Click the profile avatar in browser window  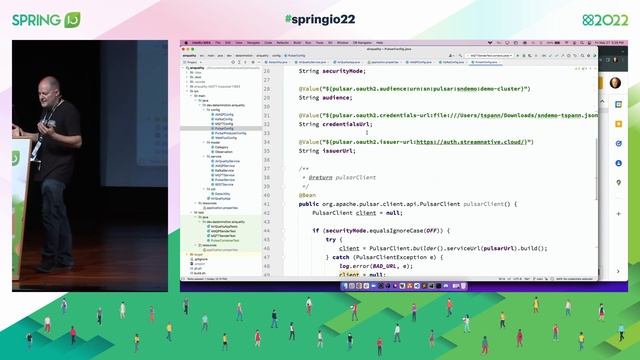tap(615, 83)
